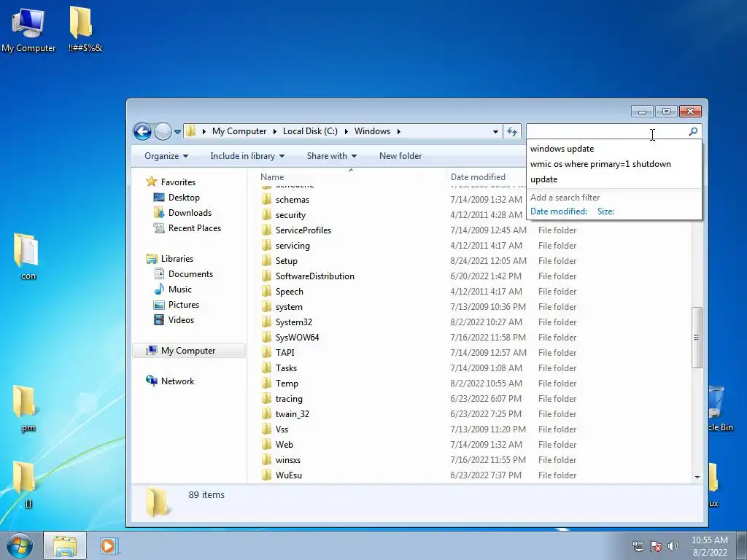Click the Action Center flag tray icon
This screenshot has height=560, width=747.
pos(656,546)
